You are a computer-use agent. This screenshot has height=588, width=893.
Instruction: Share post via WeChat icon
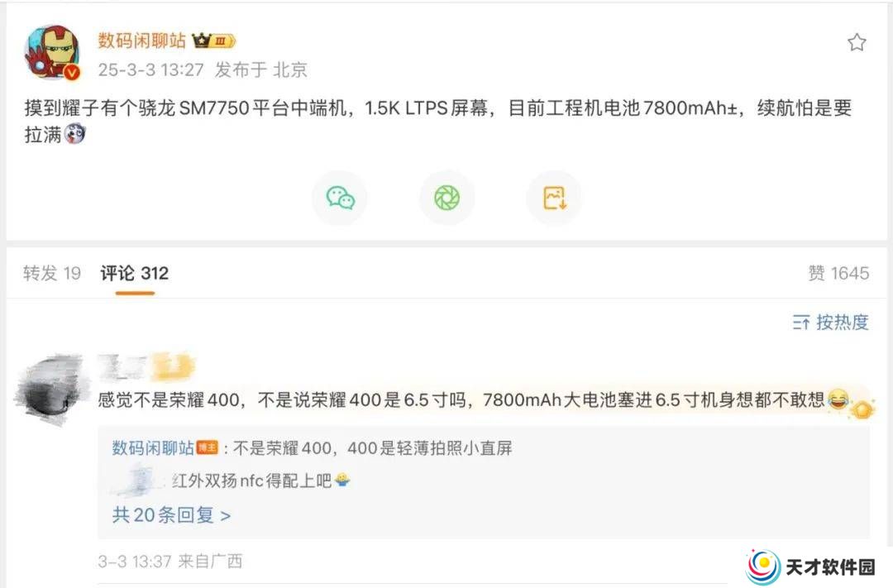[340, 198]
